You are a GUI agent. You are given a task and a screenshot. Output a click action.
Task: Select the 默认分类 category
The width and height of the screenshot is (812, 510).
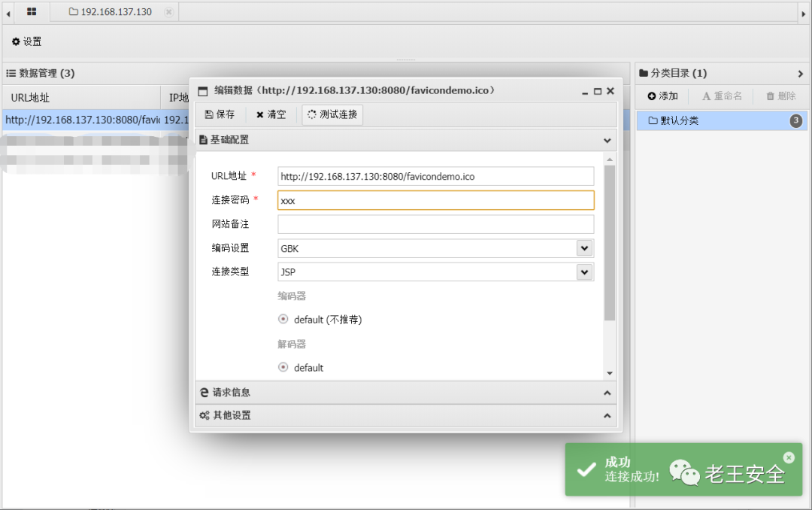pos(721,121)
